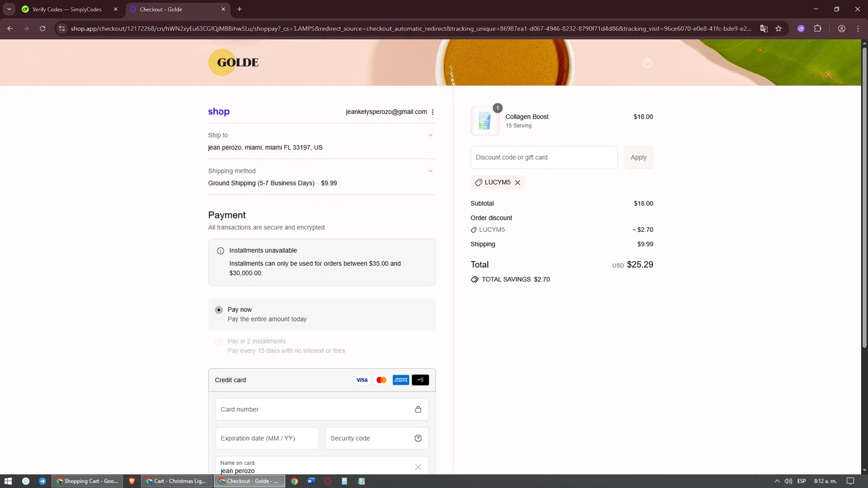
Task: Click the volume icon in system tray
Action: point(788,481)
